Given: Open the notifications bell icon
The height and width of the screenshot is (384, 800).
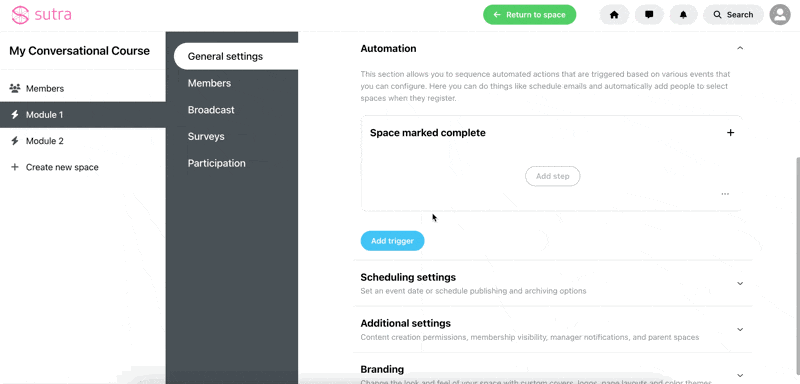Looking at the screenshot, I should pos(684,15).
